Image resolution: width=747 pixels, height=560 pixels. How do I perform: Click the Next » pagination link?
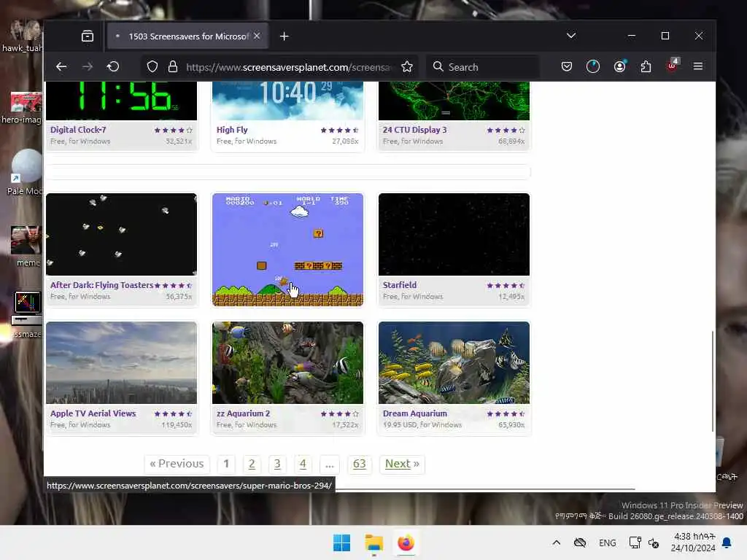coord(402,464)
